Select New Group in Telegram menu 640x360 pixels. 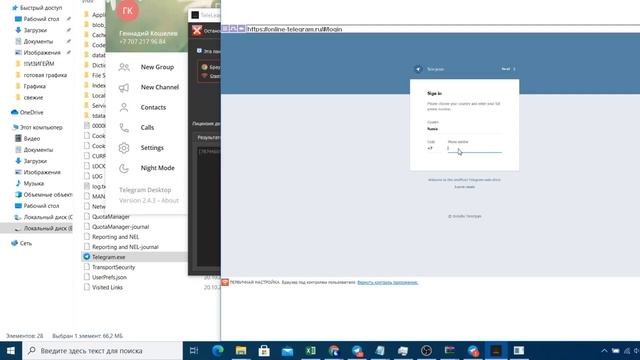[x=157, y=67]
